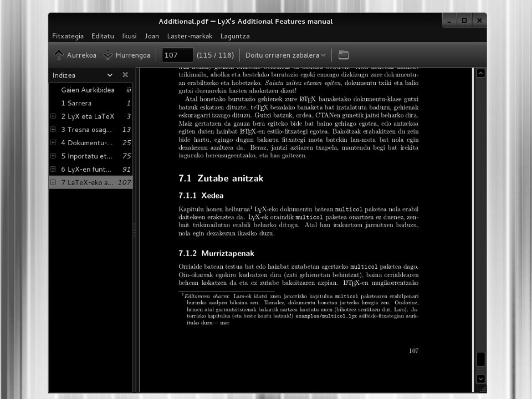Screen dimensions: 532x399
Task: Close the Indizea side panel
Action: (x=125, y=75)
